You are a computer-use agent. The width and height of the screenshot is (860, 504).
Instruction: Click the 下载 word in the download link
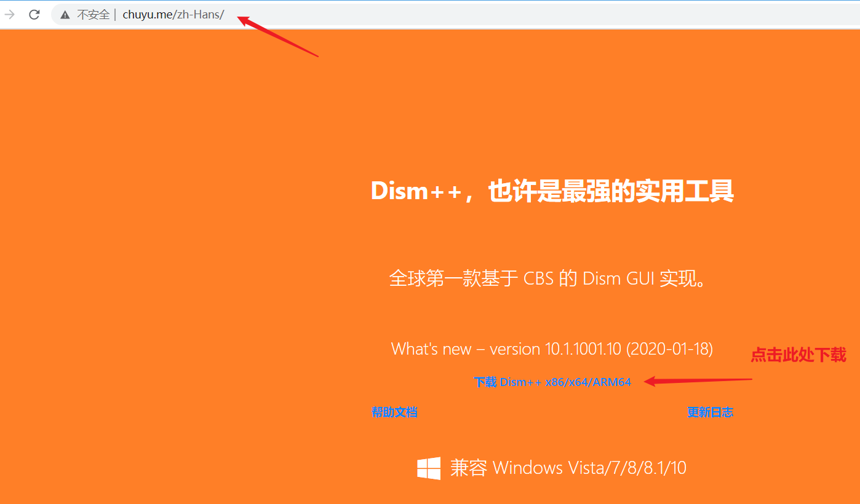click(x=485, y=382)
